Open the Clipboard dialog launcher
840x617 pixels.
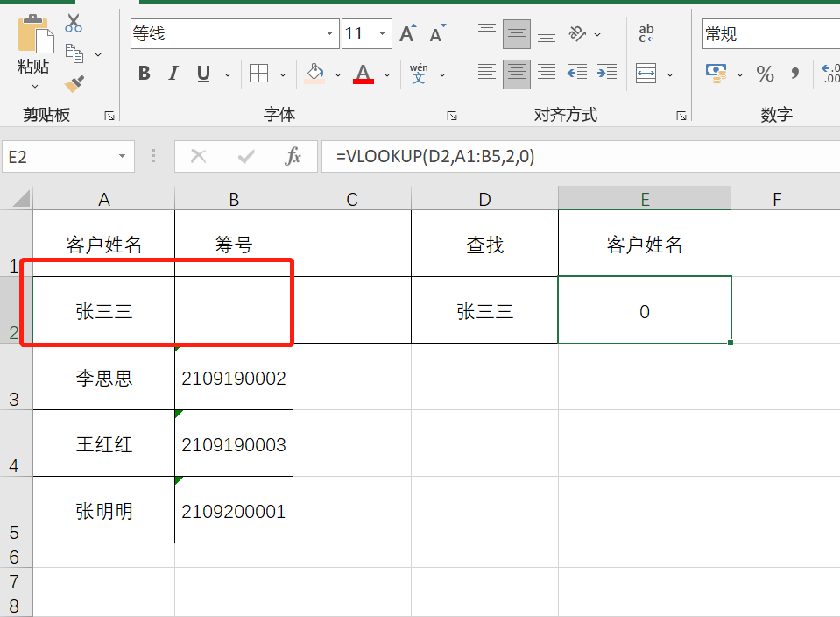coord(109,116)
